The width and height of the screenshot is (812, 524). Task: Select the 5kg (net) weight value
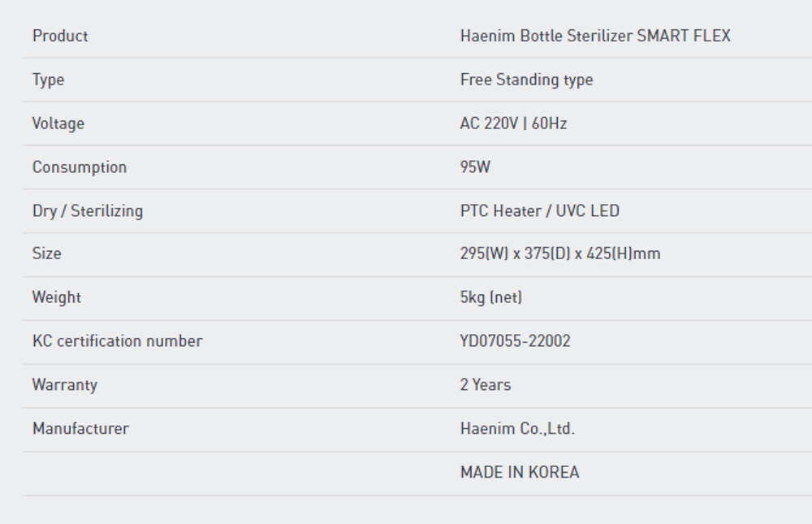[x=490, y=297]
